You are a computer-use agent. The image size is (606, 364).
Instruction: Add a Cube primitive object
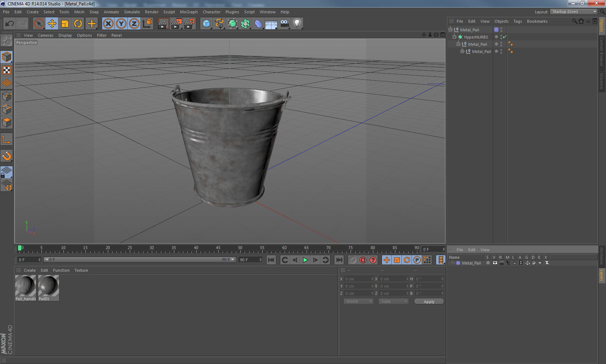(206, 24)
